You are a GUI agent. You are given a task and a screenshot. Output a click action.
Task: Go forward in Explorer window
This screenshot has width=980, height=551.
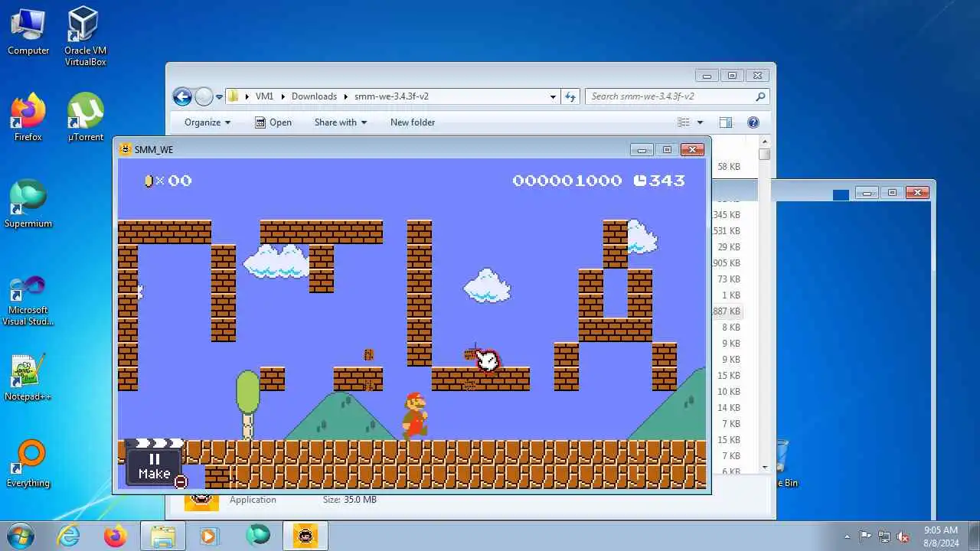(204, 96)
